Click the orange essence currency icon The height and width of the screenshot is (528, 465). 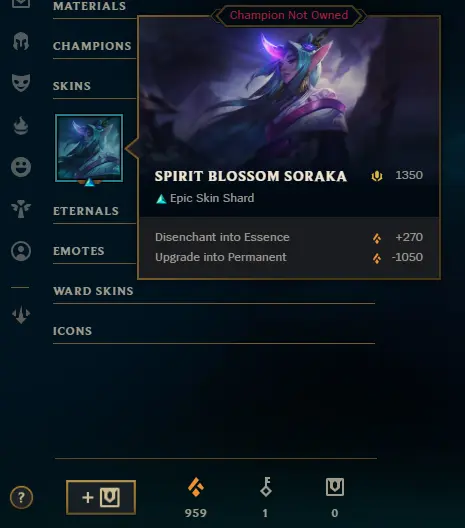[196, 487]
